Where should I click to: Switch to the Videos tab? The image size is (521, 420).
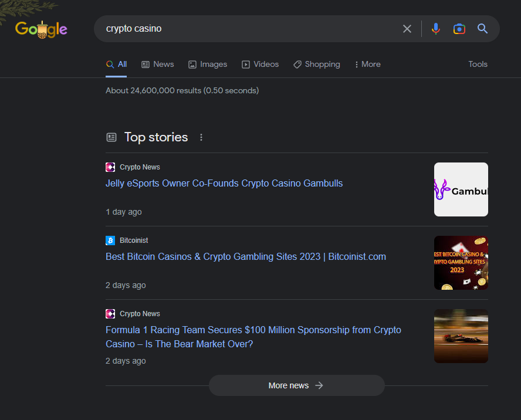click(x=260, y=65)
